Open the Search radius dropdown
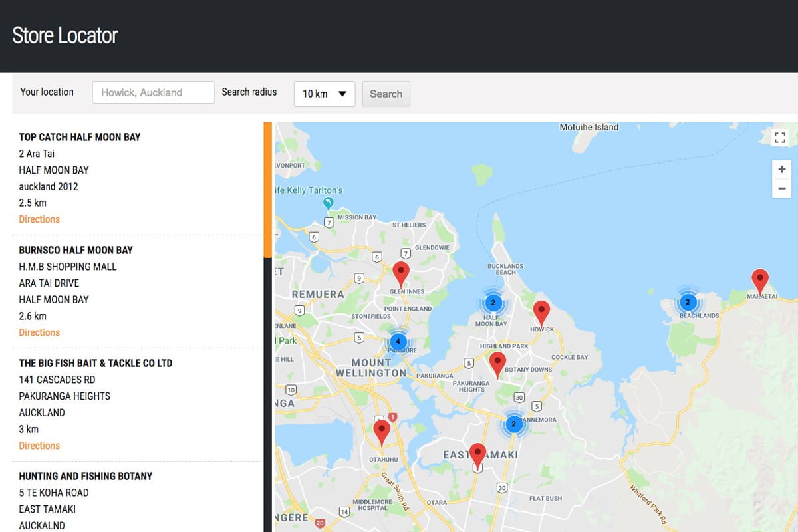The image size is (798, 532). [325, 94]
